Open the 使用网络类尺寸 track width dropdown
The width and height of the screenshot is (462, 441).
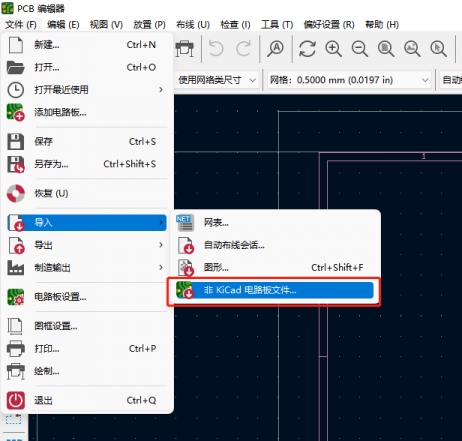pos(217,80)
